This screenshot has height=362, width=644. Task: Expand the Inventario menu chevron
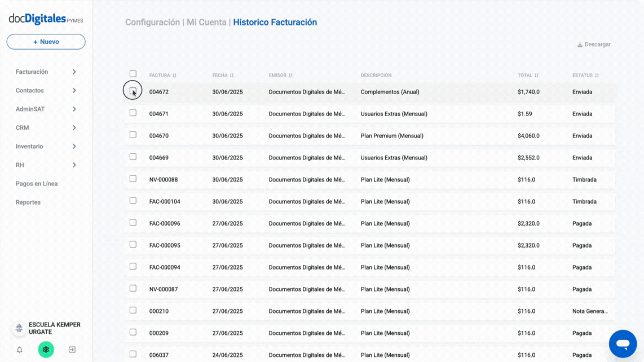point(74,146)
